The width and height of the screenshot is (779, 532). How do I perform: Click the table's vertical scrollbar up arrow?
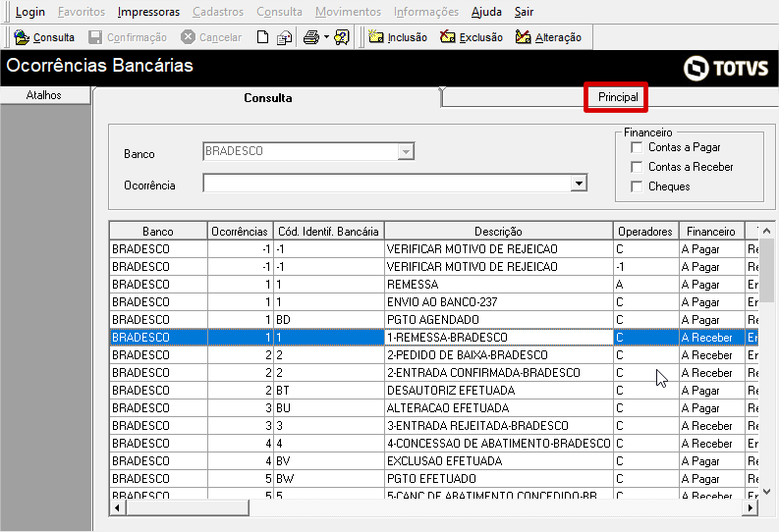[x=766, y=231]
